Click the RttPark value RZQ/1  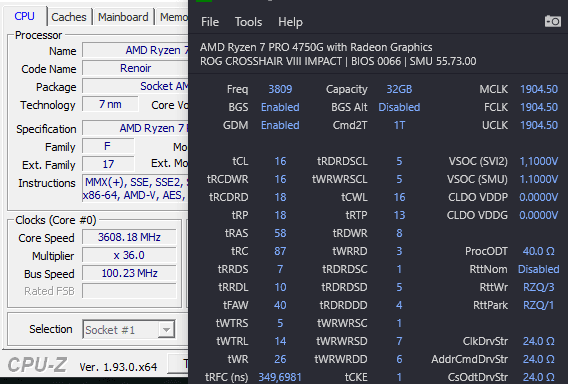pyautogui.click(x=539, y=305)
